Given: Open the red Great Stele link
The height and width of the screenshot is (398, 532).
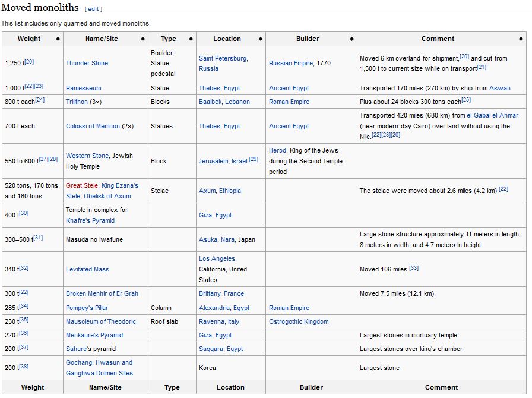Looking at the screenshot, I should click(81, 185).
